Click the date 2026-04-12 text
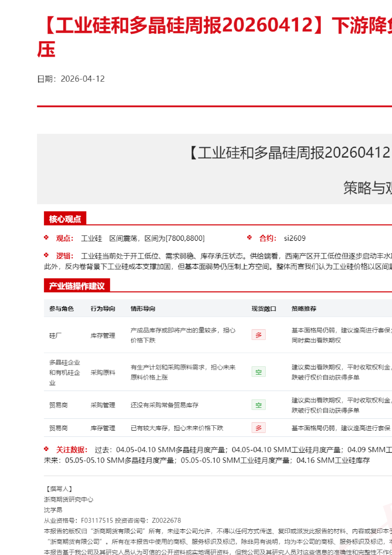Image resolution: width=392 pixels, height=555 pixels. pos(82,79)
